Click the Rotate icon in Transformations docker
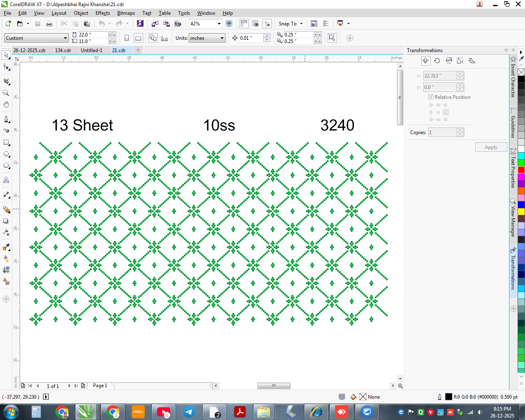 437,61
